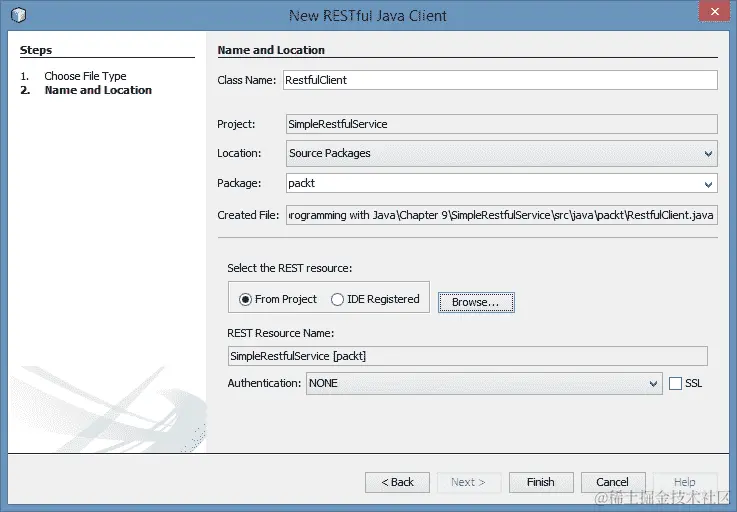The image size is (737, 512).
Task: Open the Location dropdown
Action: tap(502, 154)
